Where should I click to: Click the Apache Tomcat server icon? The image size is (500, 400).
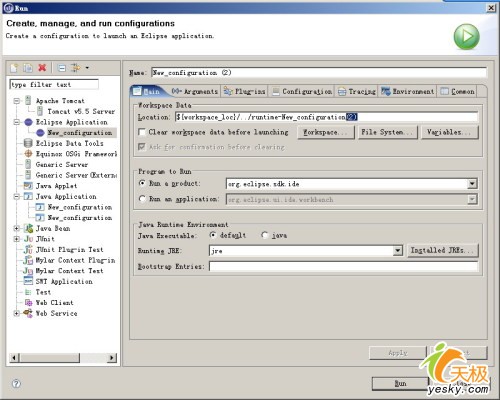click(x=28, y=100)
